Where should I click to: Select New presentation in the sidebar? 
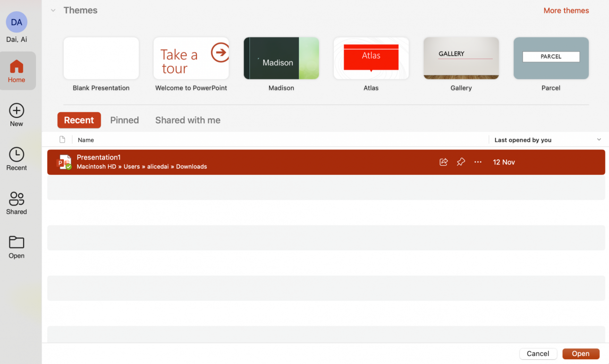[x=17, y=115]
